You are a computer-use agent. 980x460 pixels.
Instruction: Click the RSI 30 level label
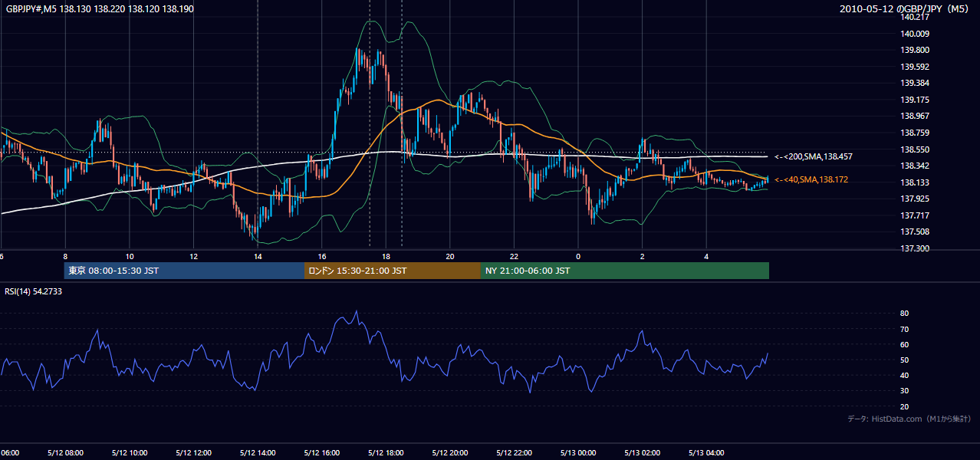tap(904, 391)
